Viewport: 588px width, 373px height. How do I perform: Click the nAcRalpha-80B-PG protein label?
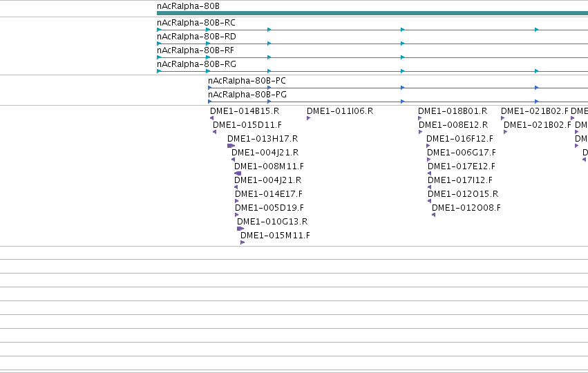coord(247,95)
